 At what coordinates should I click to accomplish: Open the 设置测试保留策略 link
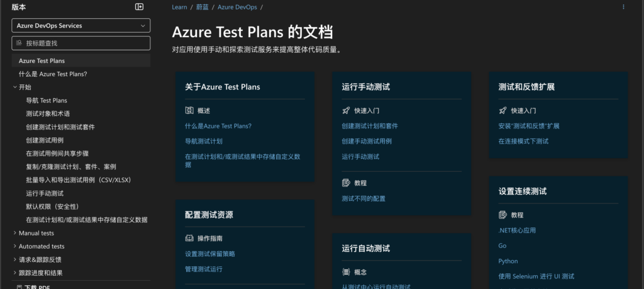(x=210, y=254)
